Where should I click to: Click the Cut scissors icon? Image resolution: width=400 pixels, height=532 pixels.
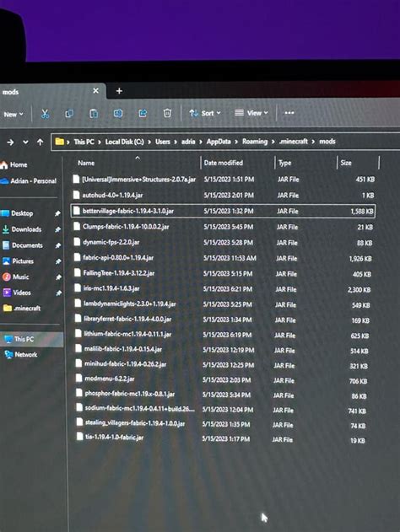tap(45, 114)
